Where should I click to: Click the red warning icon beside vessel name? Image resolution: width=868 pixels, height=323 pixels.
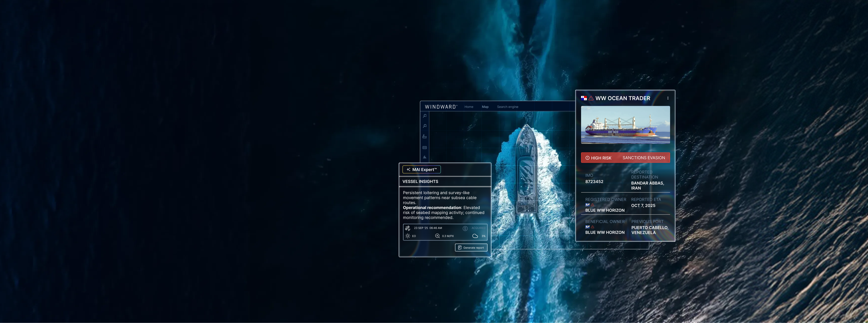pyautogui.click(x=591, y=98)
